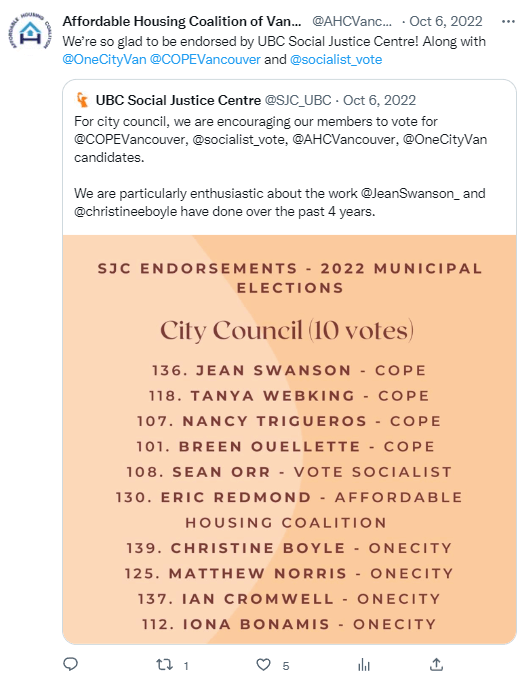This screenshot has width=524, height=679.
Task: Click the Oct 6, 2022 tweet timestamp
Action: (x=446, y=21)
